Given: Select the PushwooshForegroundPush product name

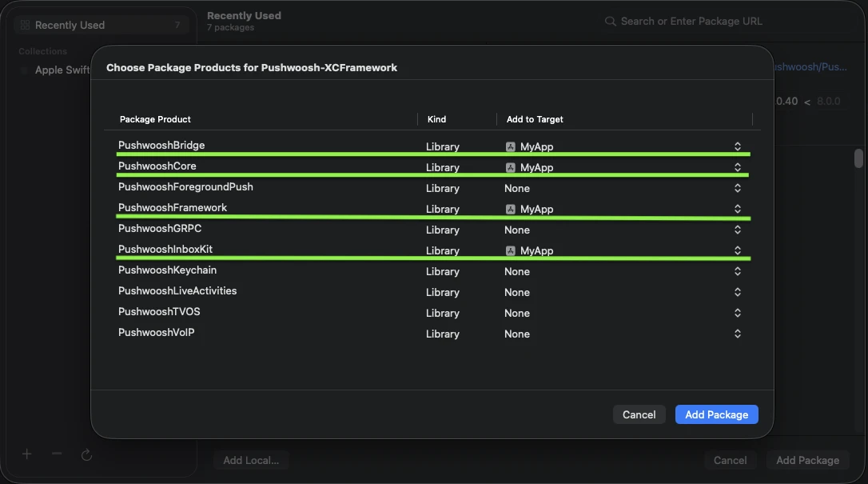Looking at the screenshot, I should pyautogui.click(x=185, y=187).
